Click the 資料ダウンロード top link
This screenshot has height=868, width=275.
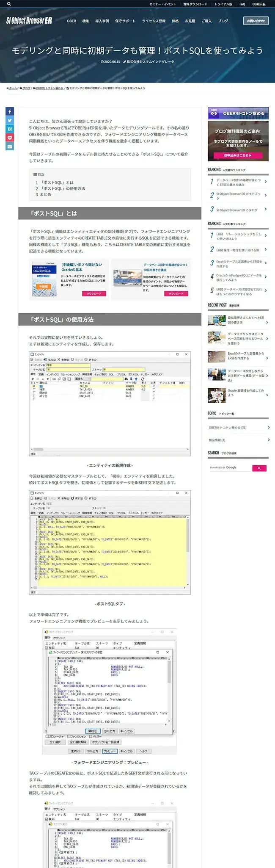pos(195,4)
